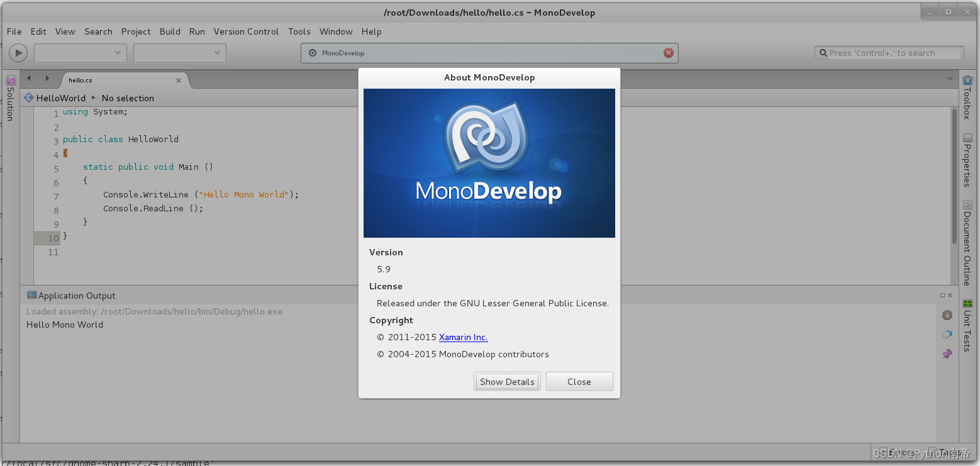Click the editor vertical scrollbar
Viewport: 980px width, 466px height.
click(955, 176)
